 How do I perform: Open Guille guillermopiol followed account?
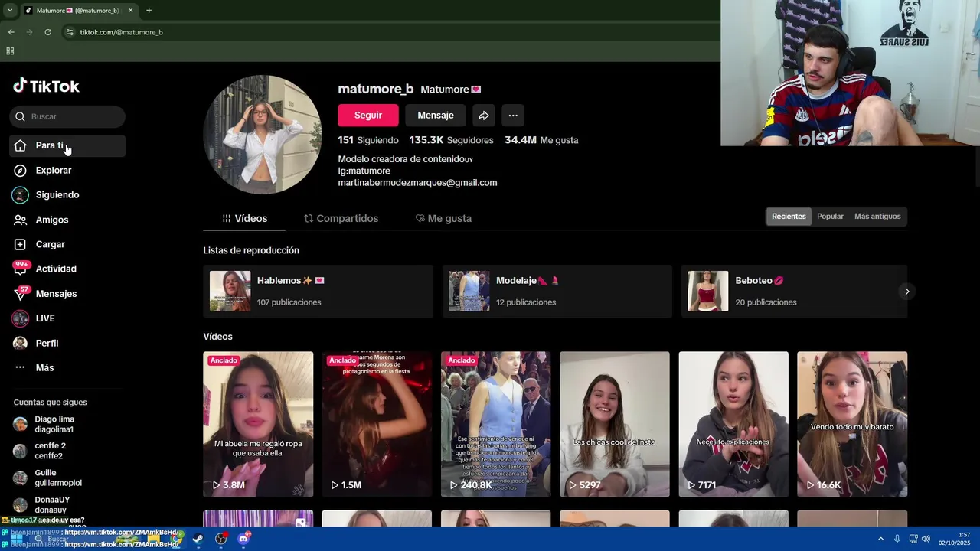67,478
